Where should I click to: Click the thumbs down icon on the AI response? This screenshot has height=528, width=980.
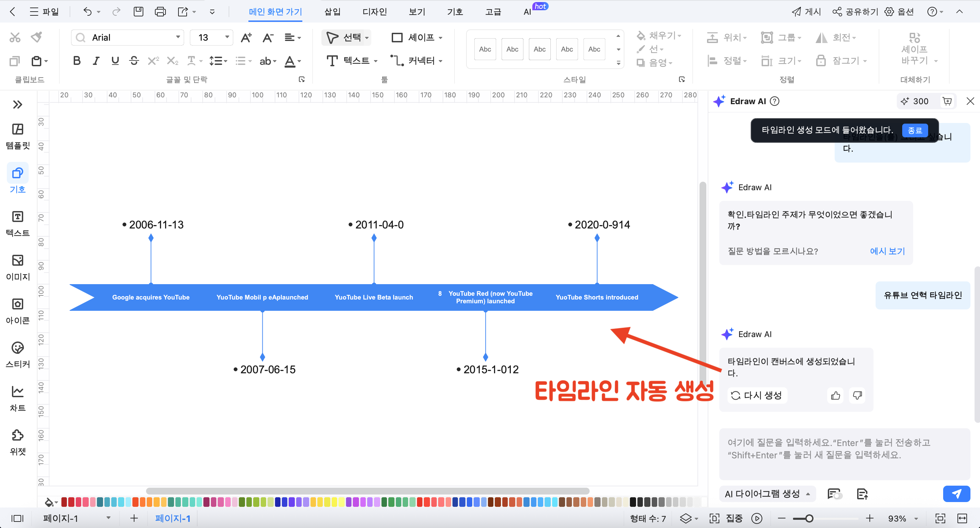click(x=857, y=395)
